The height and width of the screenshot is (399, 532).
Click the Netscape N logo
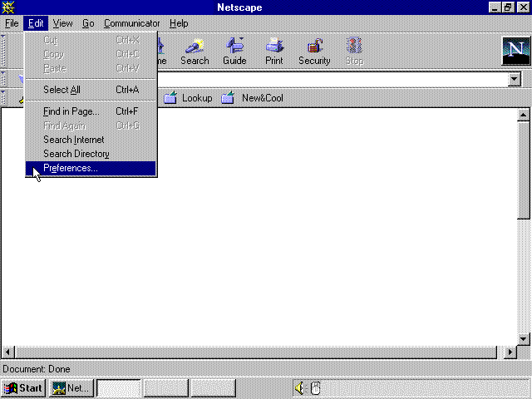[515, 51]
